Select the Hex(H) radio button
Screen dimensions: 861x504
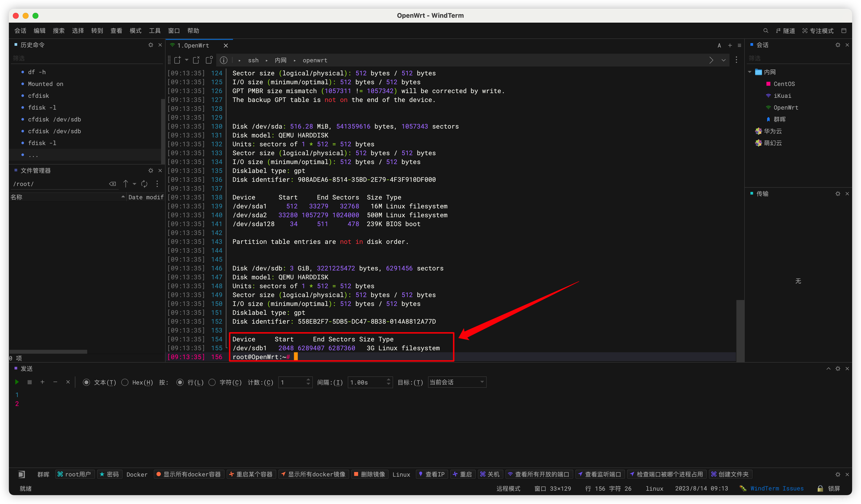pyautogui.click(x=125, y=382)
